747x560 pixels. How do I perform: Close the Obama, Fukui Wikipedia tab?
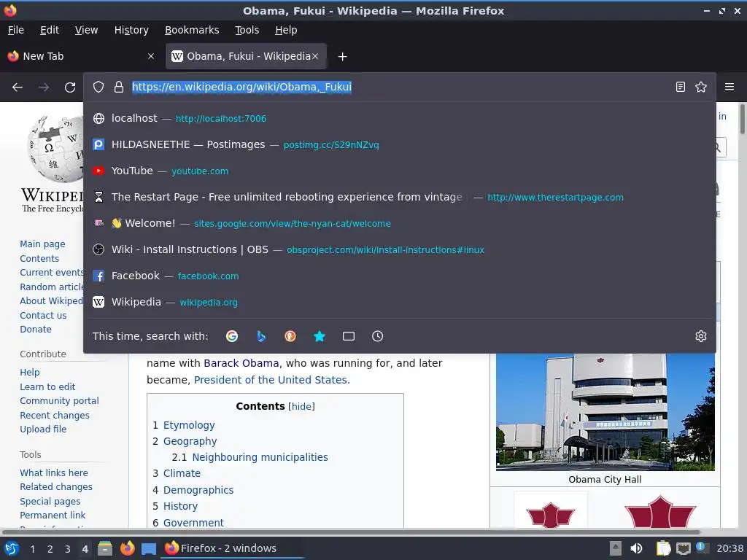coord(315,56)
